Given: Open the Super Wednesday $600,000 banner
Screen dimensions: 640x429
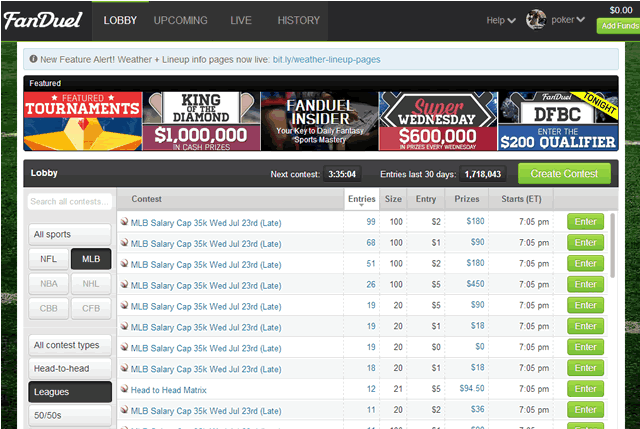Looking at the screenshot, I should 437,121.
